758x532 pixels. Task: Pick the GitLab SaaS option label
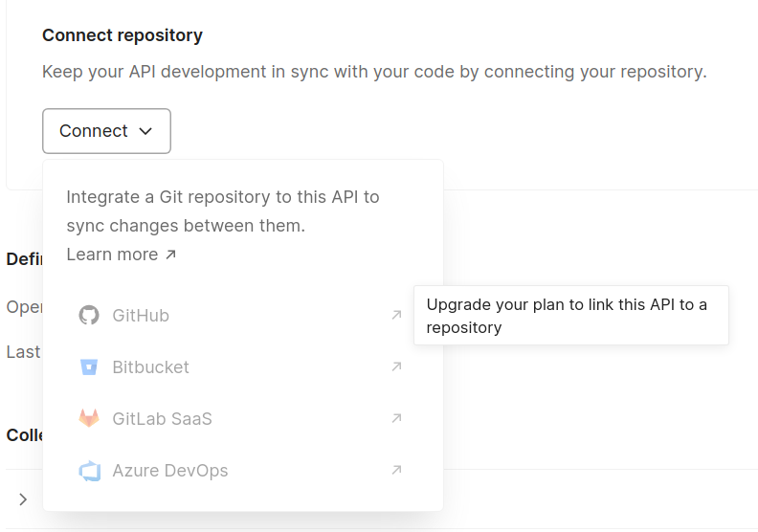point(162,419)
